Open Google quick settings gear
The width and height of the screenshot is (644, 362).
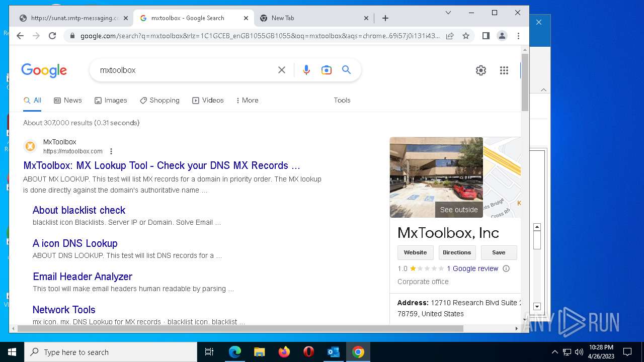pos(481,70)
